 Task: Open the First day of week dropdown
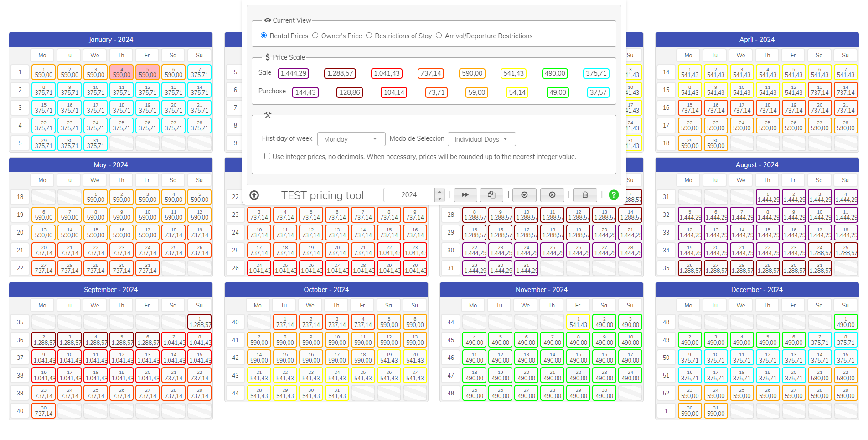pyautogui.click(x=351, y=139)
